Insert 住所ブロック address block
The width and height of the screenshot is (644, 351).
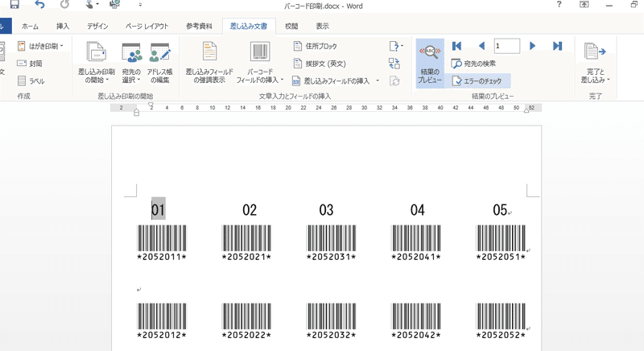tap(316, 46)
